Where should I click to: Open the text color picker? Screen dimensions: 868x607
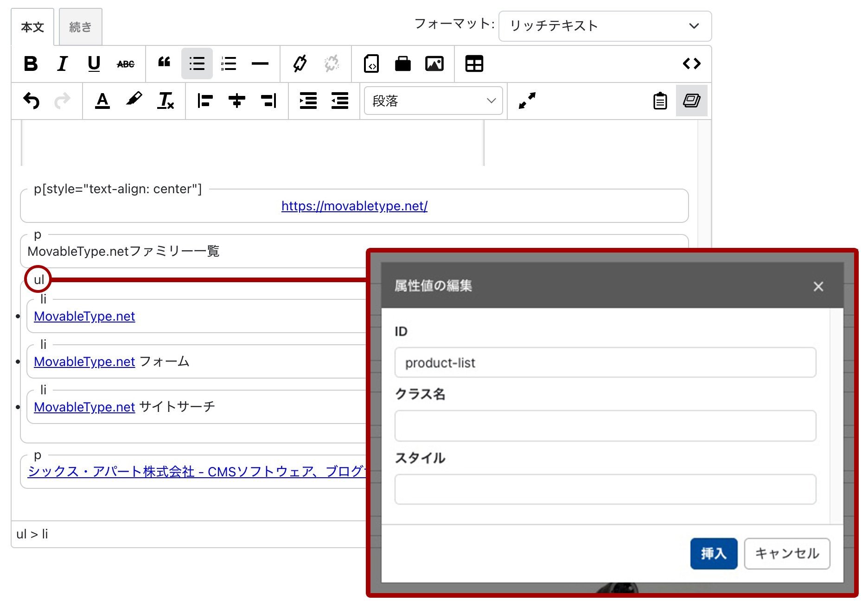pyautogui.click(x=102, y=101)
